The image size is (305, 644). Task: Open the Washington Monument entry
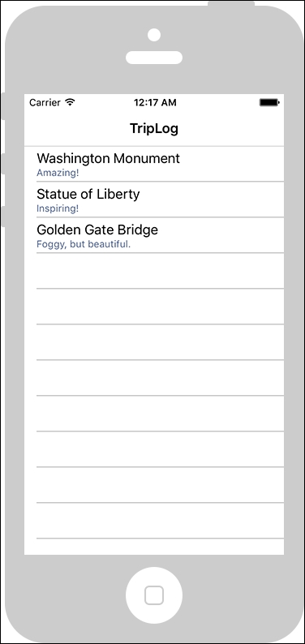[154, 164]
